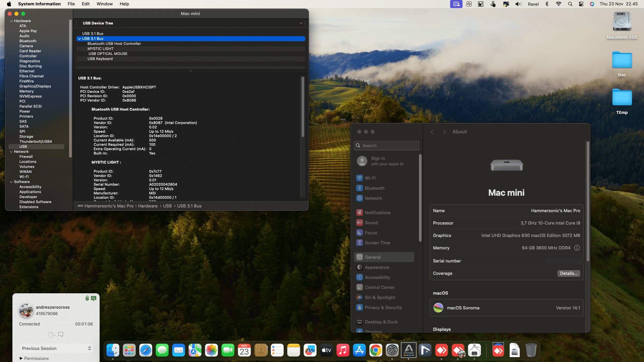The height and width of the screenshot is (362, 644).
Task: Click the Details... button next to Coverage
Action: tap(569, 273)
